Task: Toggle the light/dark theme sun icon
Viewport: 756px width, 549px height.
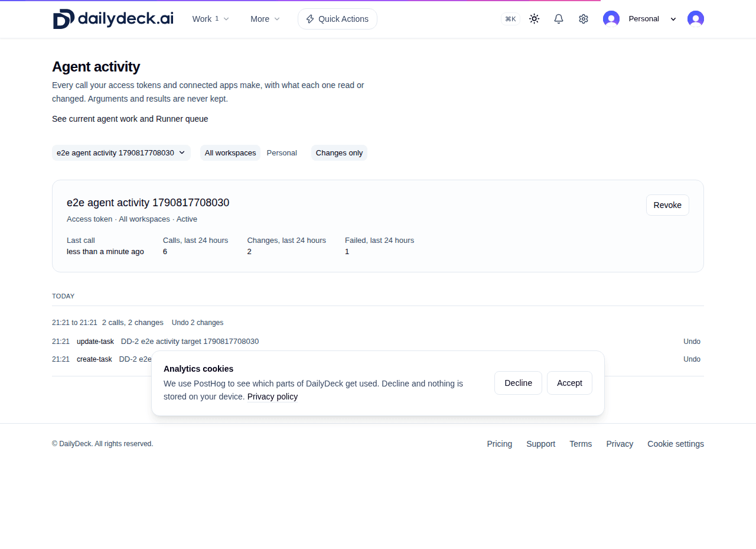Action: (x=534, y=19)
